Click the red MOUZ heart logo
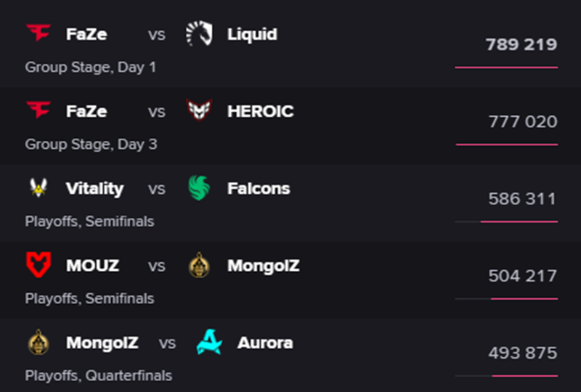Image resolution: width=581 pixels, height=392 pixels. click(x=38, y=264)
